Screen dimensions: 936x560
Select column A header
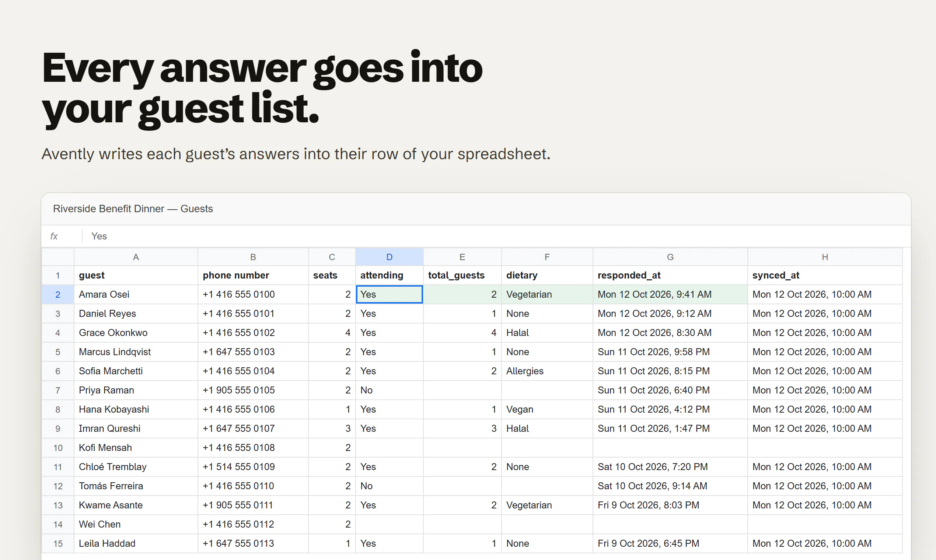136,257
